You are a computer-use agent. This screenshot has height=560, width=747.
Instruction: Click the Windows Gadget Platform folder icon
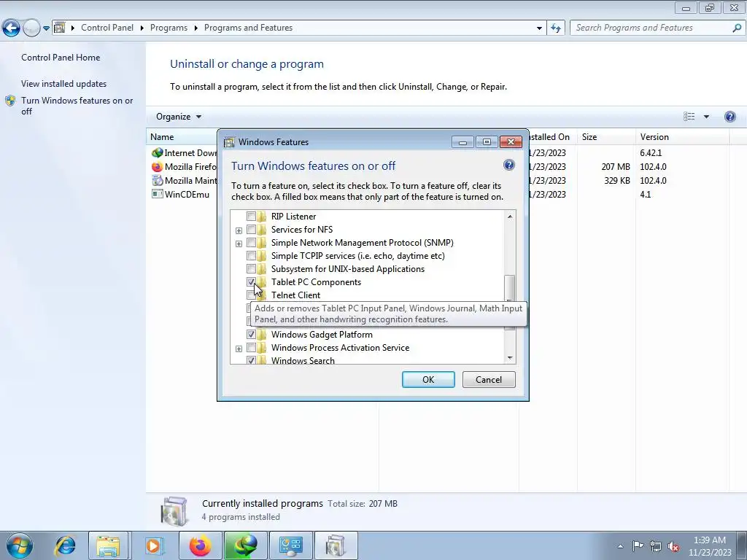[262, 334]
